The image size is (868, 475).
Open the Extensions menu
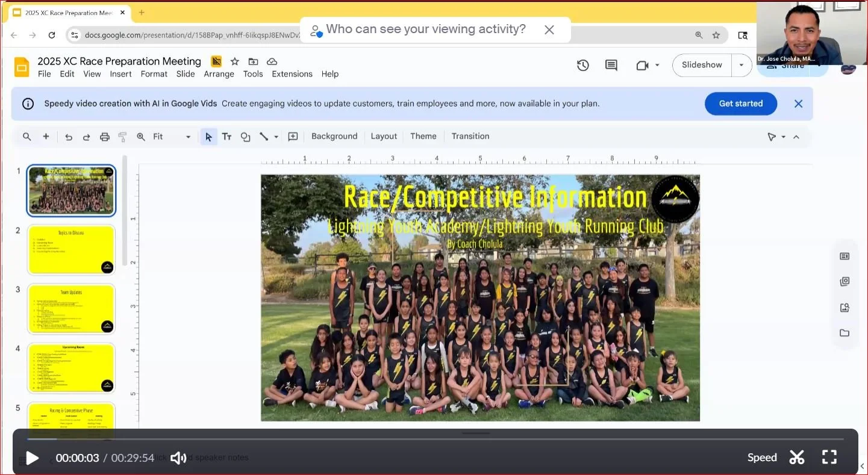point(292,74)
